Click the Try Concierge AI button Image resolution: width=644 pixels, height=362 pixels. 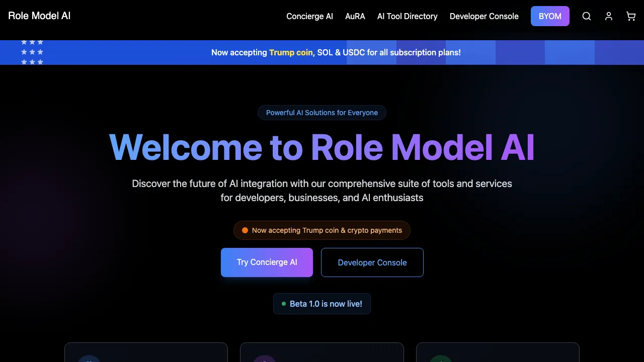[x=267, y=262]
